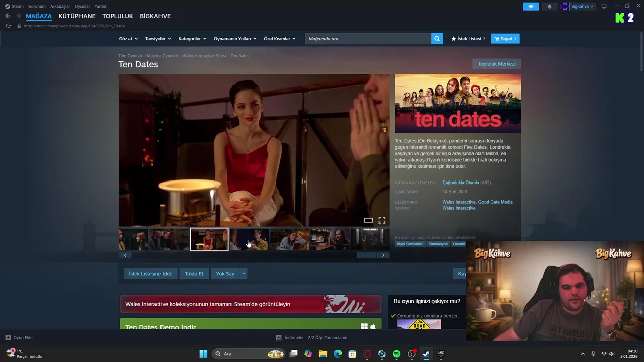The image size is (644, 362).
Task: Open the Yardım menu
Action: point(101,6)
